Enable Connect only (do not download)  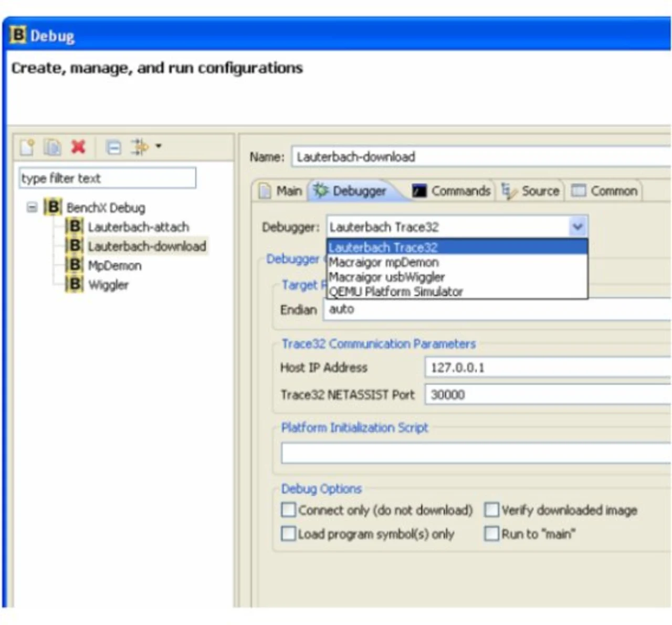coord(289,510)
